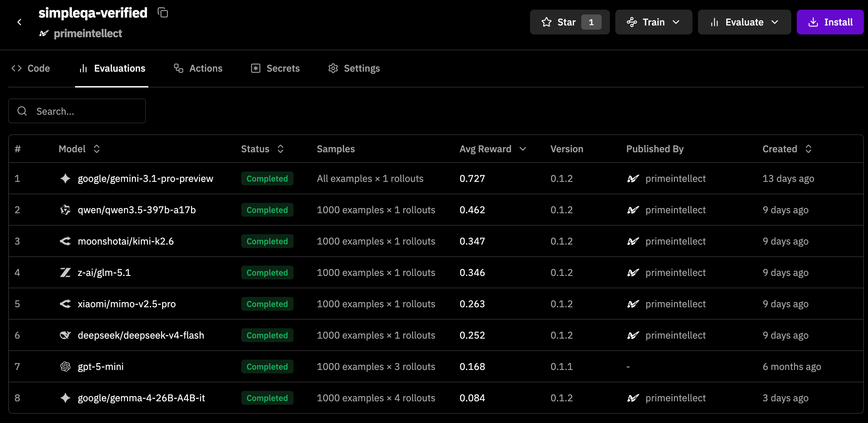Click the publisher logo in the mimo-v2.5-pro row

coord(633,304)
